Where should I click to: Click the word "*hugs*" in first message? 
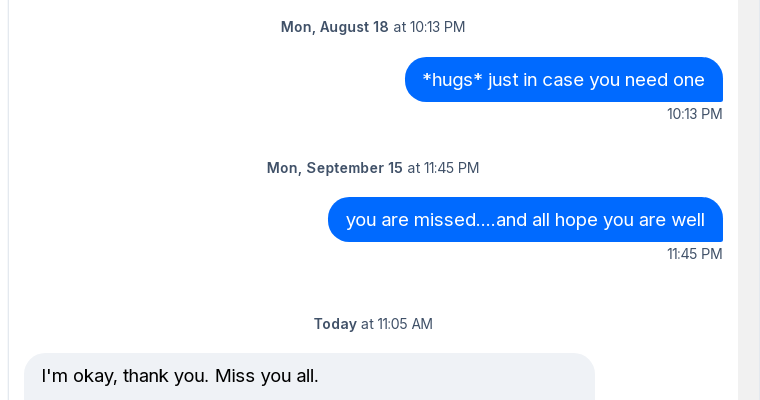[x=453, y=80]
